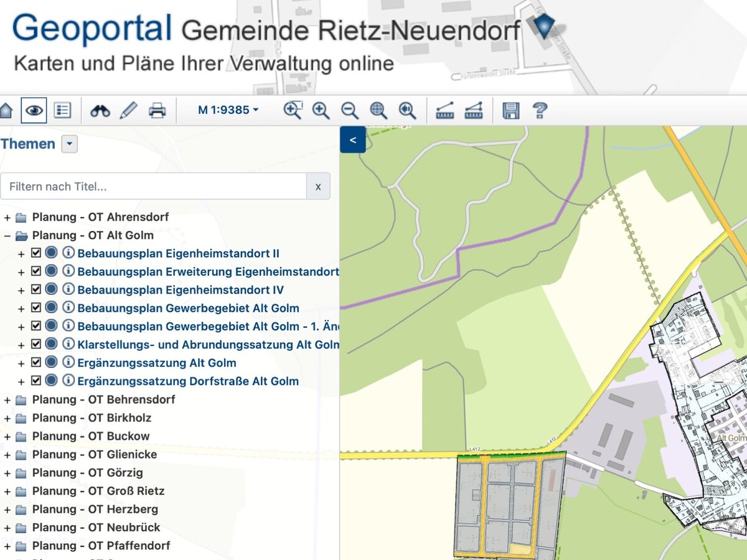The height and width of the screenshot is (560, 747).
Task: Open Bebauungsplan Eigenheimstandort IV layer link
Action: tap(181, 290)
